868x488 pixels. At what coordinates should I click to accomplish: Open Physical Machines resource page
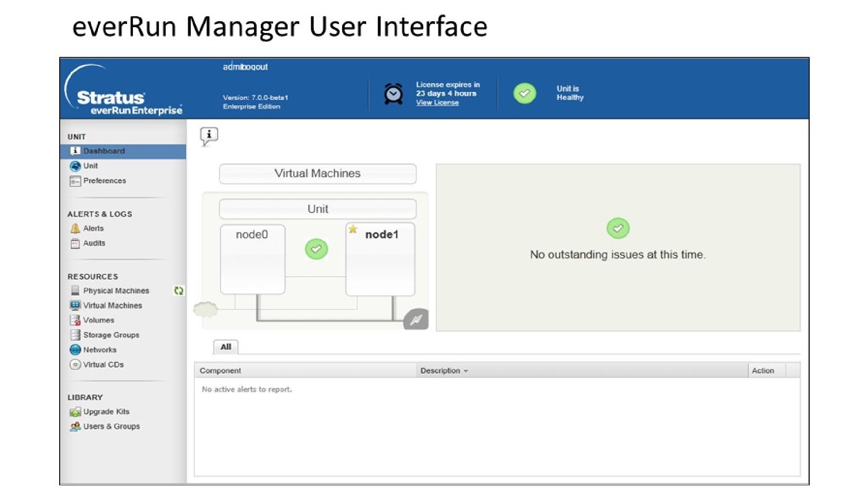coord(116,291)
